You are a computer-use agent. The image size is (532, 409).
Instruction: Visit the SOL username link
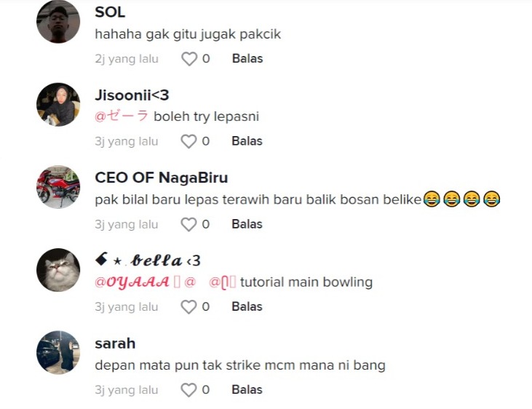pyautogui.click(x=110, y=12)
